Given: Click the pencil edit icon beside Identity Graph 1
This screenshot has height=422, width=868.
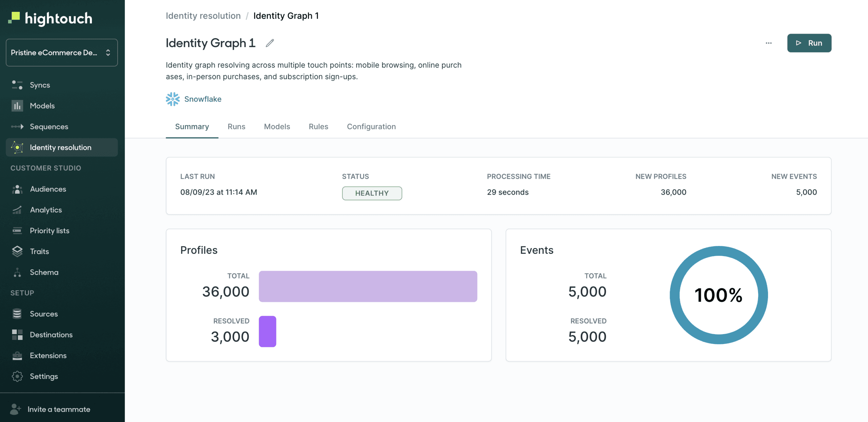Looking at the screenshot, I should tap(270, 43).
